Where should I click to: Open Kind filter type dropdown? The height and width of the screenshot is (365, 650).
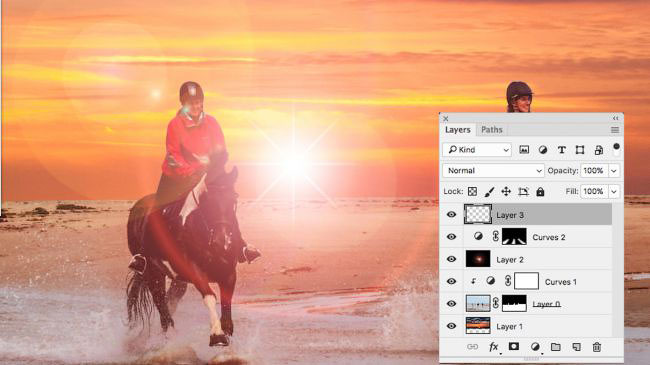(x=477, y=150)
